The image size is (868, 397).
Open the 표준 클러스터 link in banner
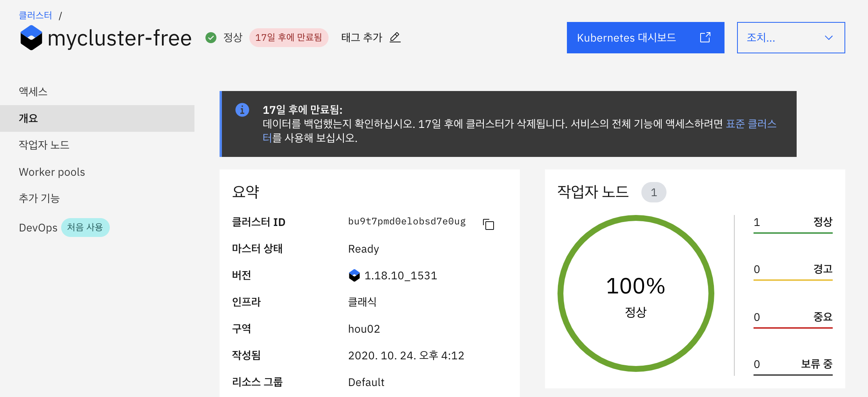[751, 124]
